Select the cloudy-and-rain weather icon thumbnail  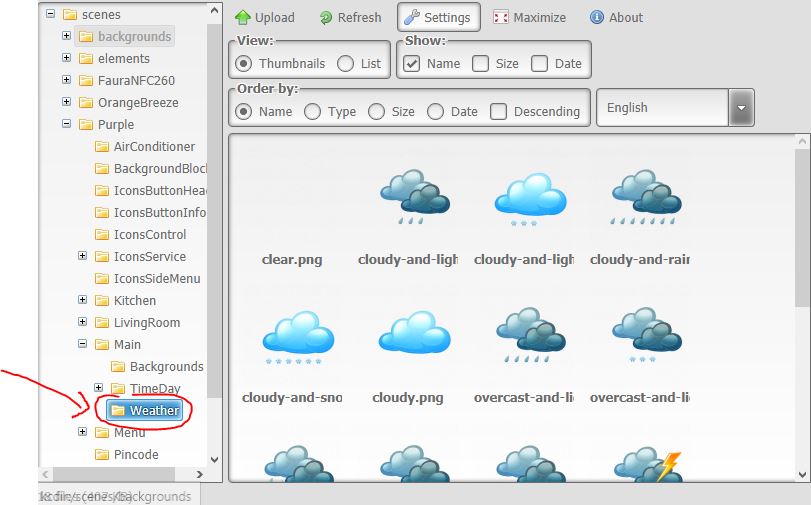coord(640,217)
